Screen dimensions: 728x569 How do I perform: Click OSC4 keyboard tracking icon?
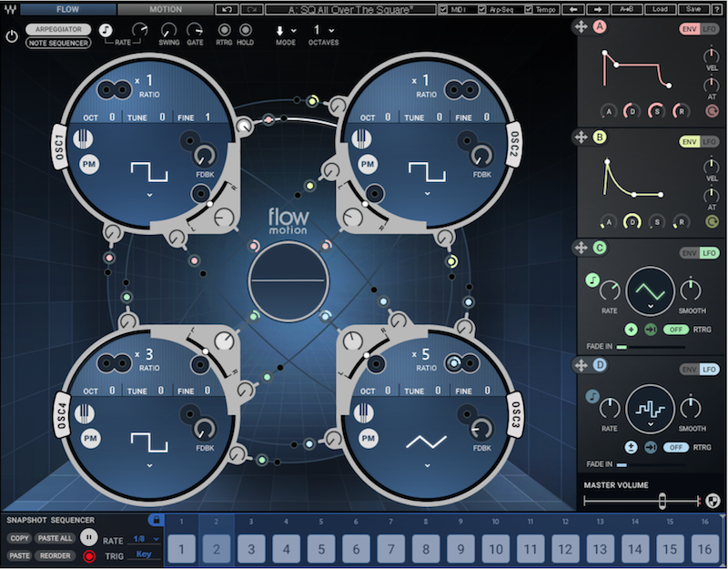tap(84, 413)
